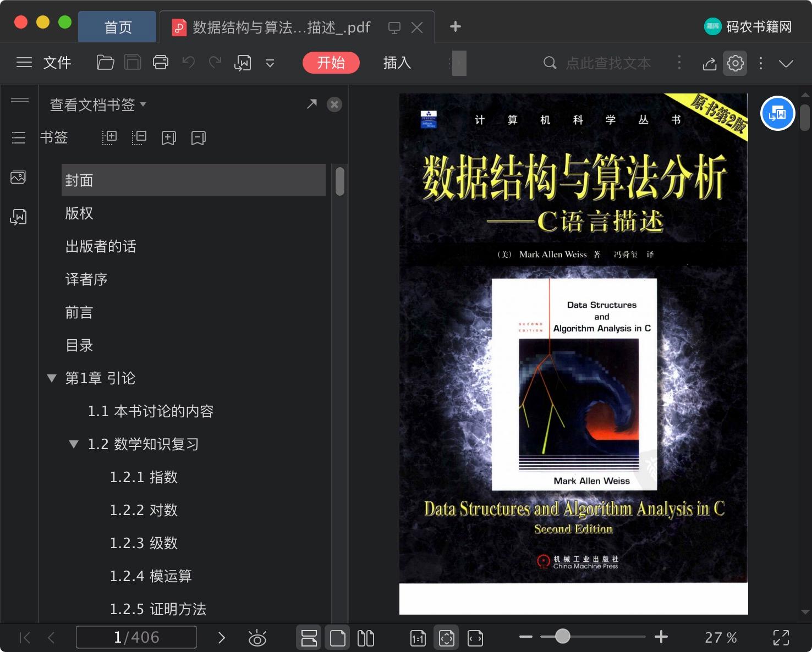Click the convert-to-Word icon in toolbar

point(243,63)
